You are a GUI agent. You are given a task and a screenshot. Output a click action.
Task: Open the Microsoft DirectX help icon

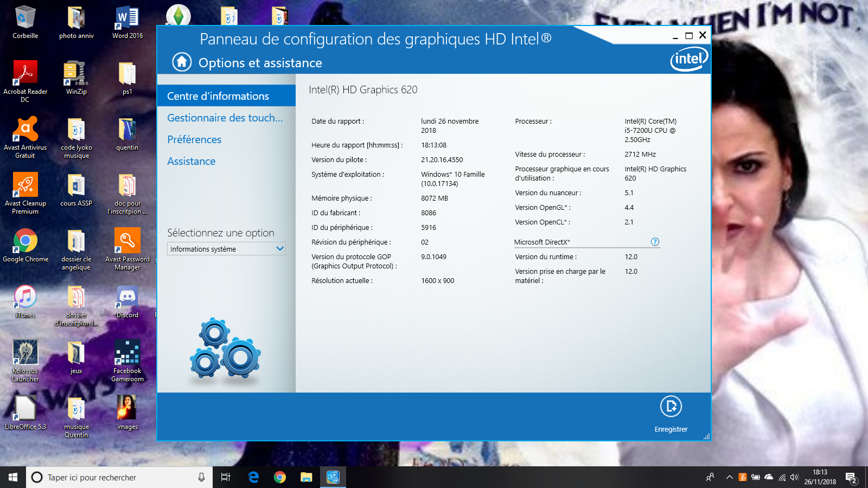655,242
